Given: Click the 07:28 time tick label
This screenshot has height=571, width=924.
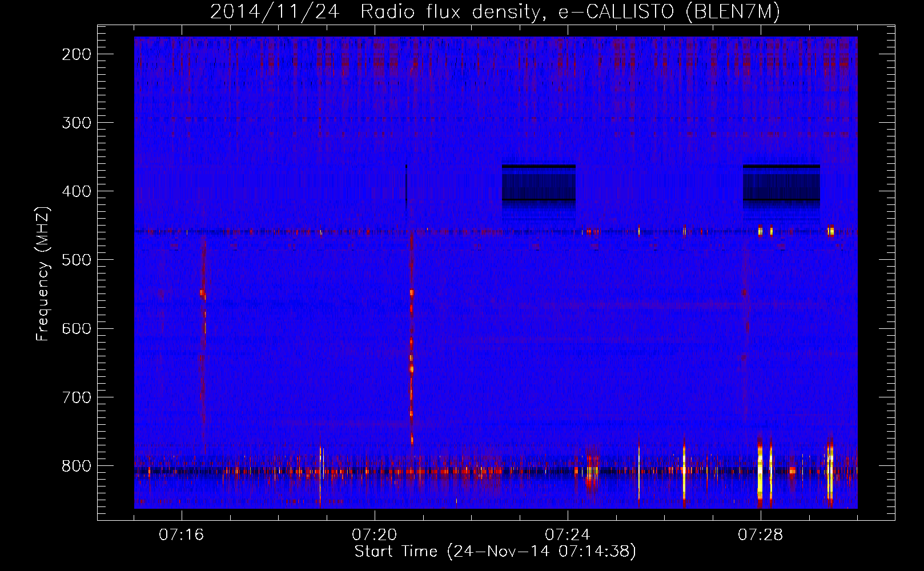Looking at the screenshot, I should 761,535.
